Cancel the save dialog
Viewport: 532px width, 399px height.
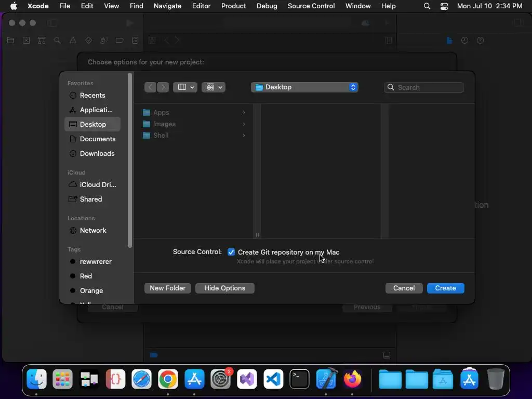[404, 288]
